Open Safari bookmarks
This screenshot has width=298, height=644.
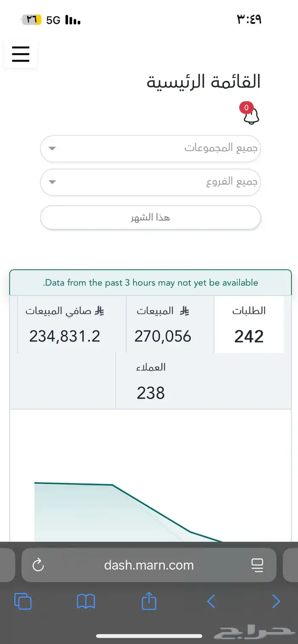coord(86,601)
